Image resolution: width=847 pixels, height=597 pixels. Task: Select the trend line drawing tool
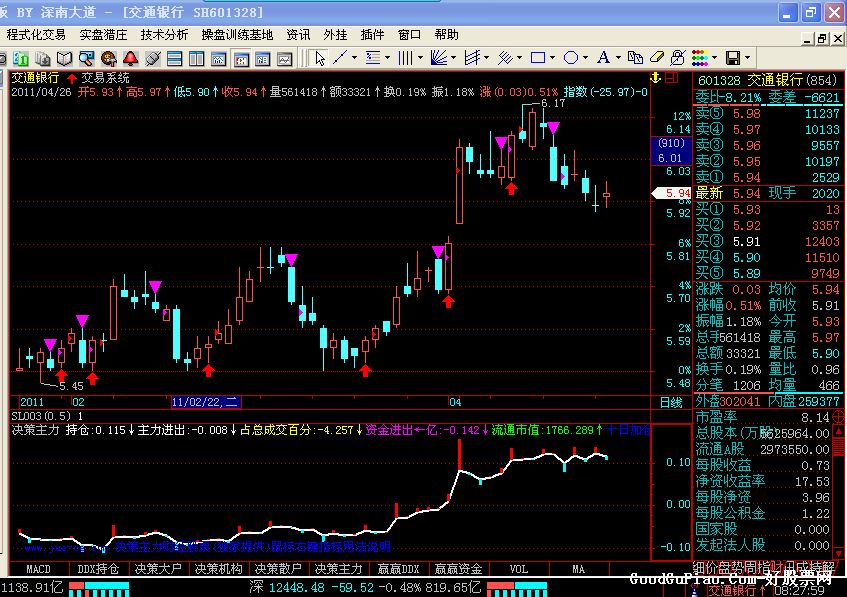coord(341,58)
